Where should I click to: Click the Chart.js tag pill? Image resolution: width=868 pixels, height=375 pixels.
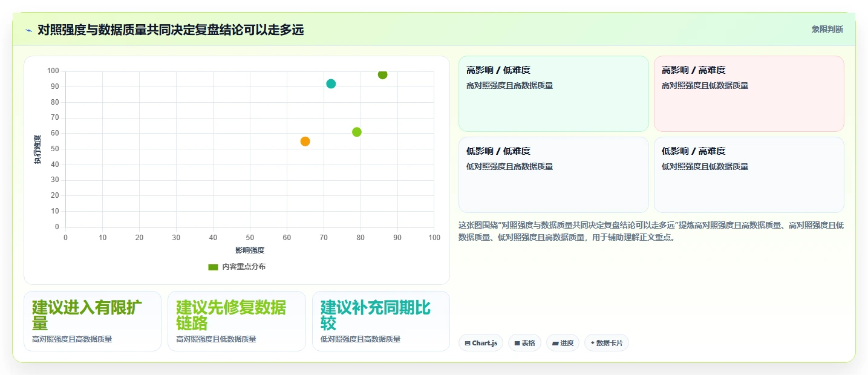(x=481, y=343)
